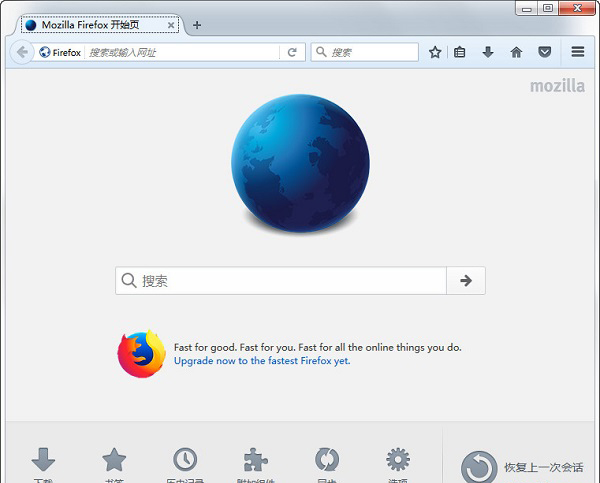Click the Firefox identity icon in the address bar
This screenshot has width=600, height=483.
tap(45, 52)
